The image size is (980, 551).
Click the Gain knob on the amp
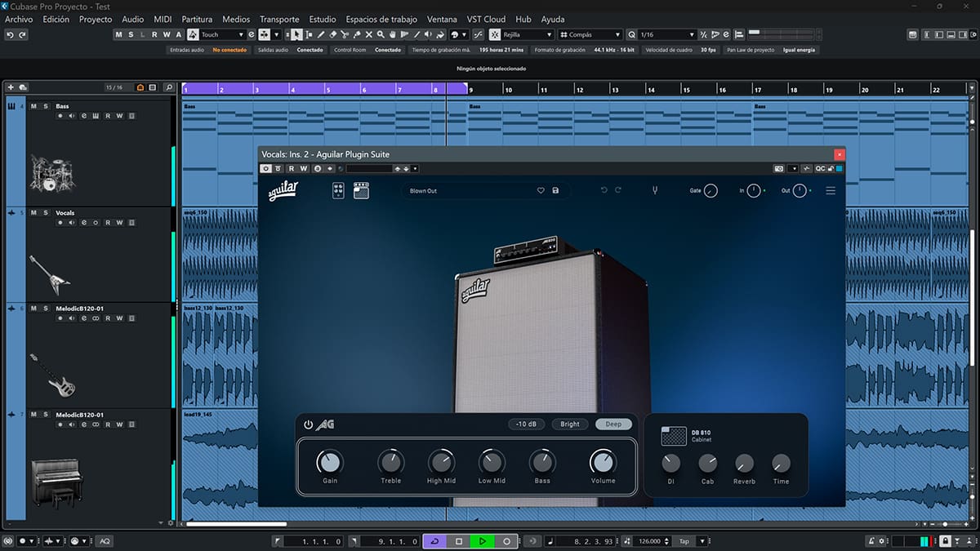pyautogui.click(x=330, y=463)
